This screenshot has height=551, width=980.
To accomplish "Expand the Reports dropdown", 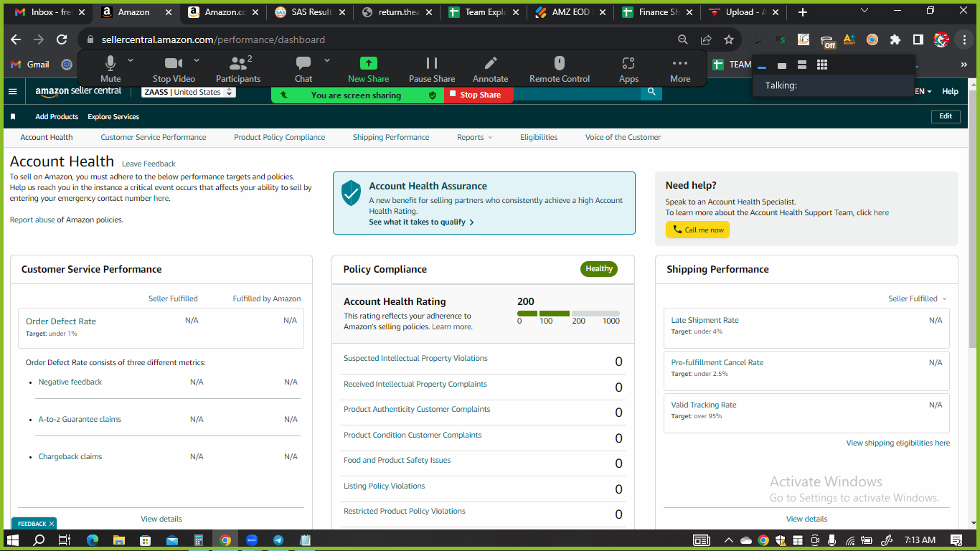I will (474, 137).
